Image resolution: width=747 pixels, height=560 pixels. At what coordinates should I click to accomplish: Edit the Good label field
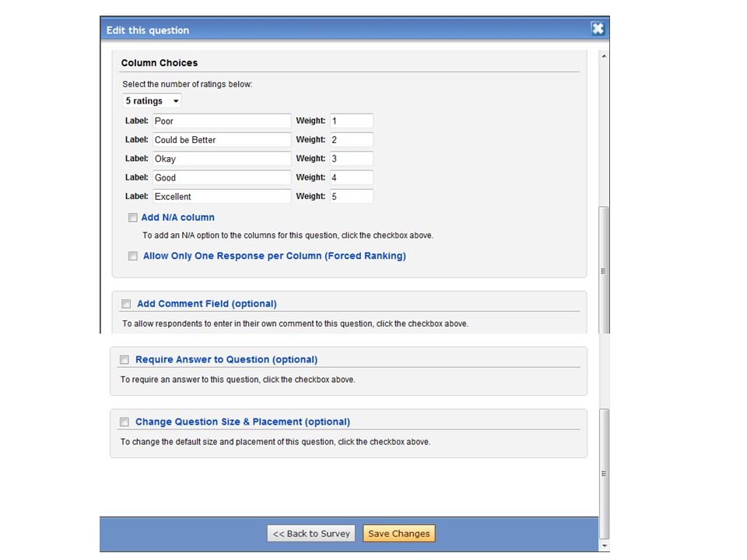(x=222, y=177)
